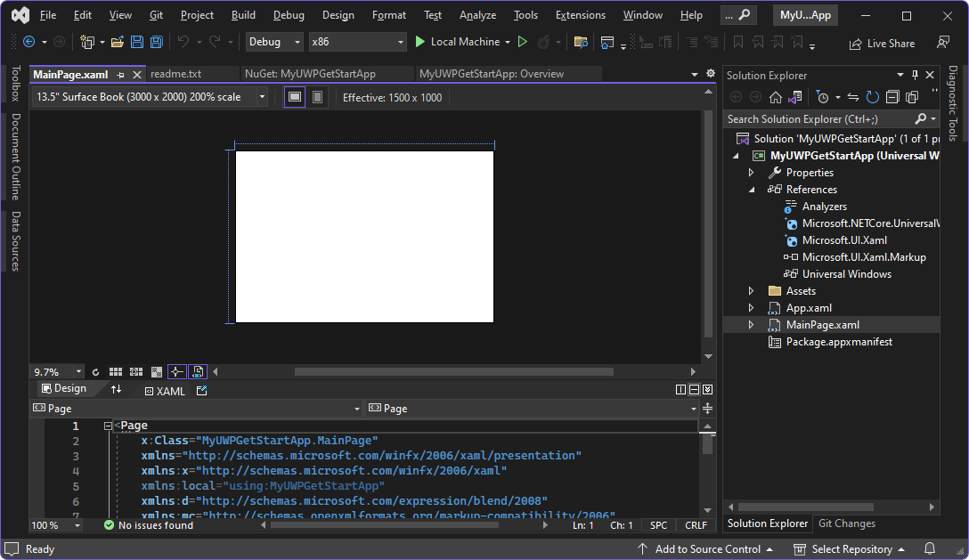Open the Send Feedback icon
Viewport: 969px width, 560px height.
click(x=943, y=41)
